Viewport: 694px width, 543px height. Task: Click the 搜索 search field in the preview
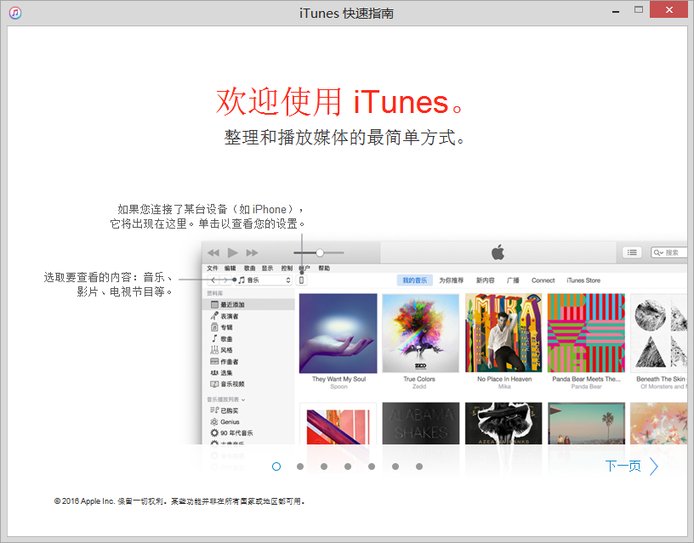(669, 252)
